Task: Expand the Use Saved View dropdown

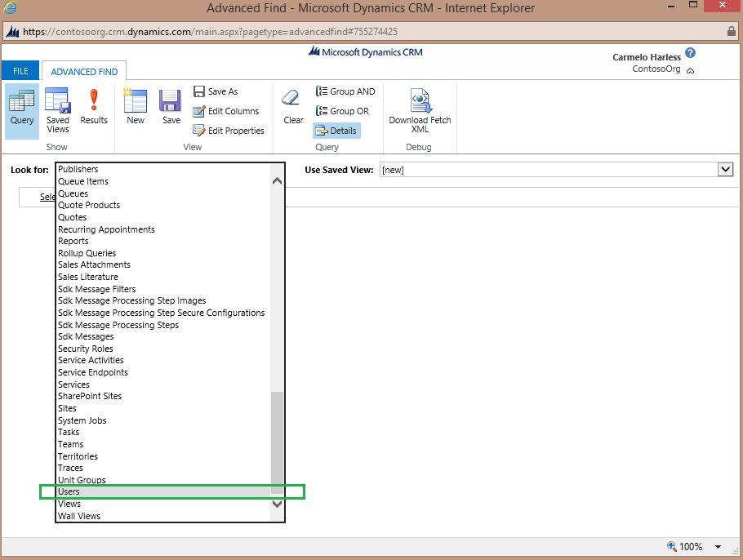Action: (x=725, y=170)
